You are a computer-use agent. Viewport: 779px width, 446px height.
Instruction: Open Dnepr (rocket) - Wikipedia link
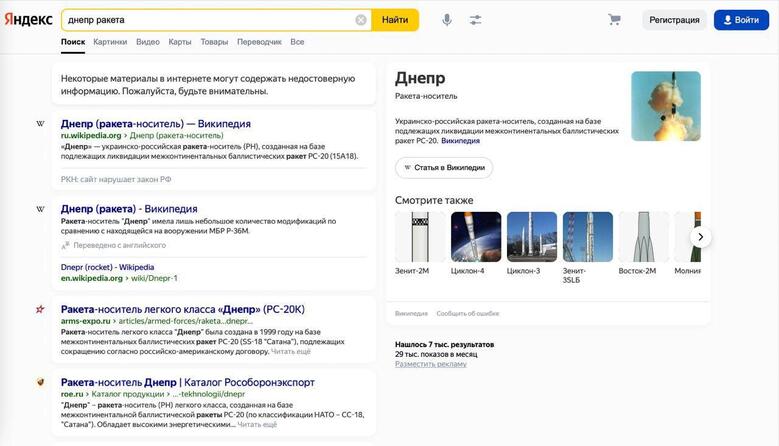coord(107,267)
